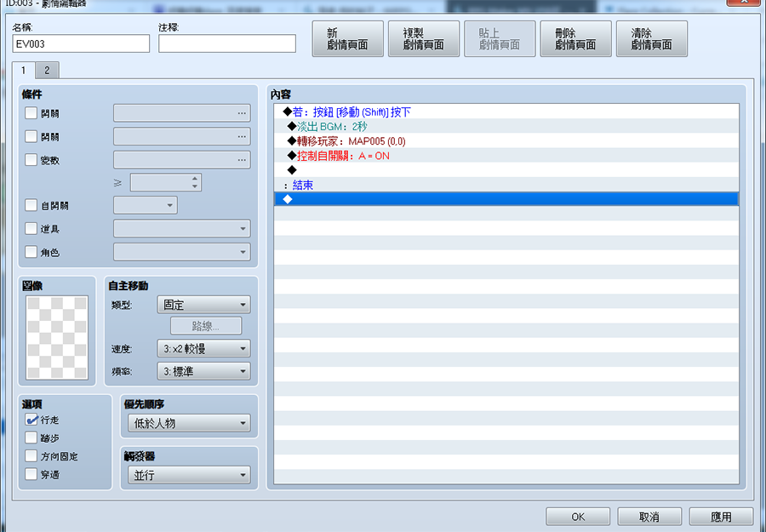Open the 速度 dropdown showing x2 較慢
The image size is (766, 532).
coord(203,348)
